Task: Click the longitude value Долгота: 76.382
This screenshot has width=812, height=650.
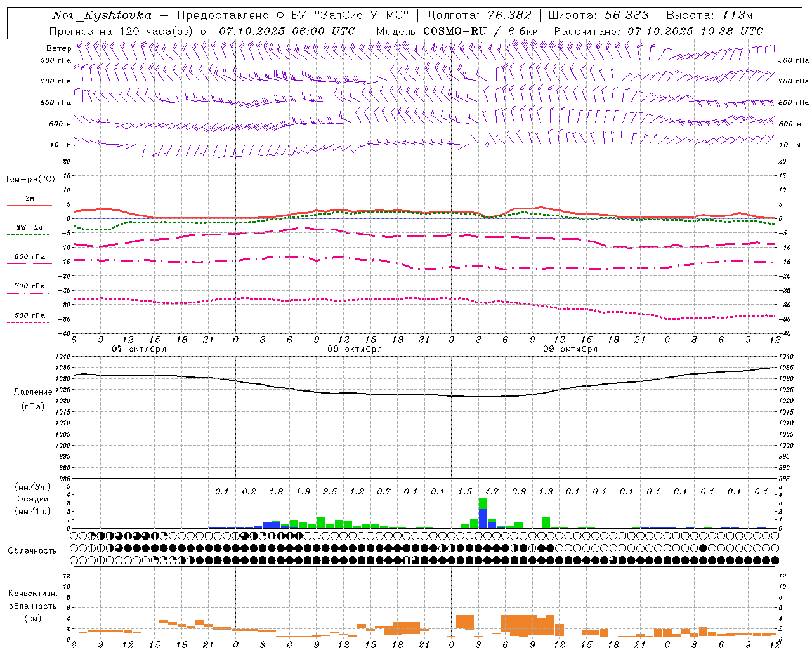Action: pyautogui.click(x=480, y=15)
